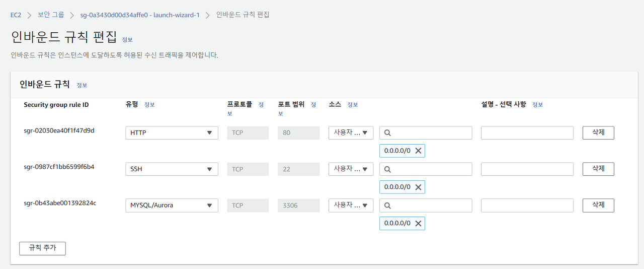This screenshot has width=644, height=269.
Task: Click 정보 link next to 포트 범위 column
Action: [x=314, y=105]
